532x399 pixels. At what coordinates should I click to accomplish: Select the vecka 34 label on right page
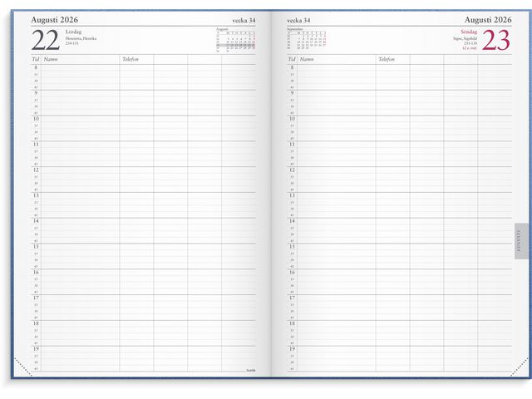(298, 19)
